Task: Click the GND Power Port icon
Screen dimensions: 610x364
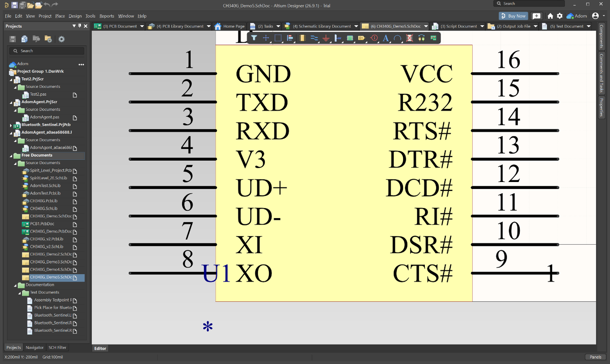Action: pos(325,38)
